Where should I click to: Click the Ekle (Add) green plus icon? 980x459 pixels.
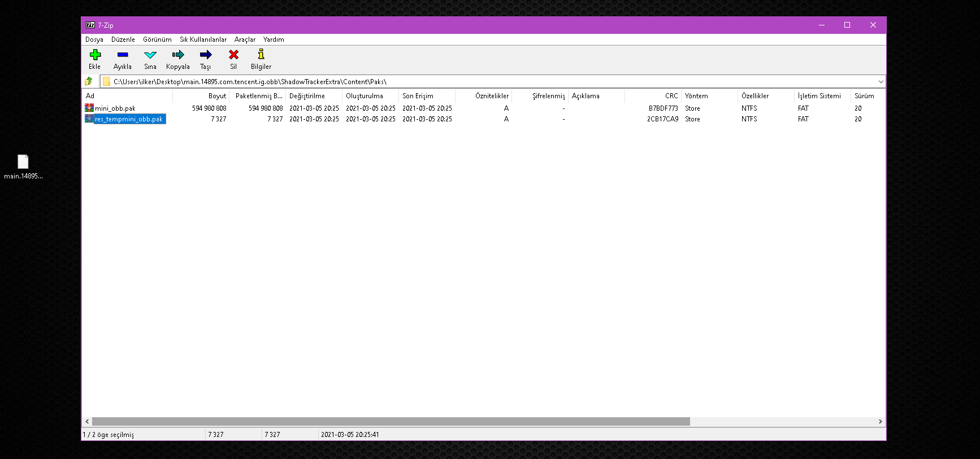pyautogui.click(x=95, y=55)
